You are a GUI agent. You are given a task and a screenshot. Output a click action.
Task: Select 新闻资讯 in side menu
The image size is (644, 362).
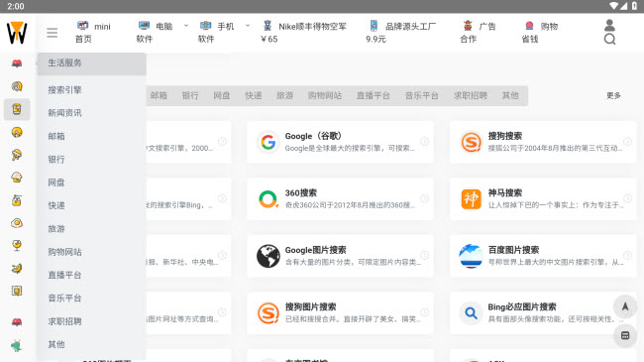[x=64, y=113]
